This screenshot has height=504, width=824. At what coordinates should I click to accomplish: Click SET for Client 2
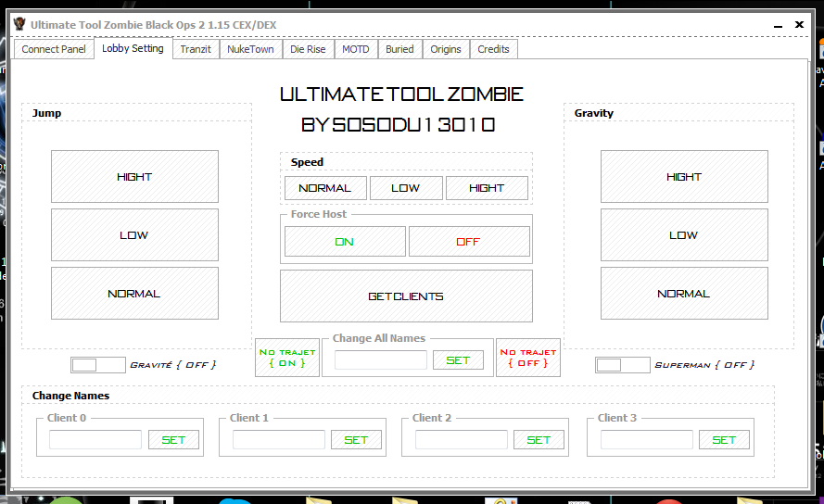(x=539, y=439)
